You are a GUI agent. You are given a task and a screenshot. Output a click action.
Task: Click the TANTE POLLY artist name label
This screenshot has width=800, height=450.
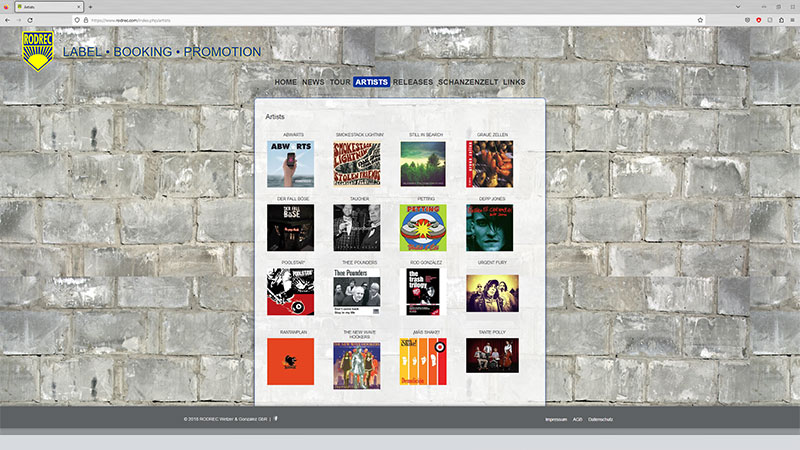[492, 332]
